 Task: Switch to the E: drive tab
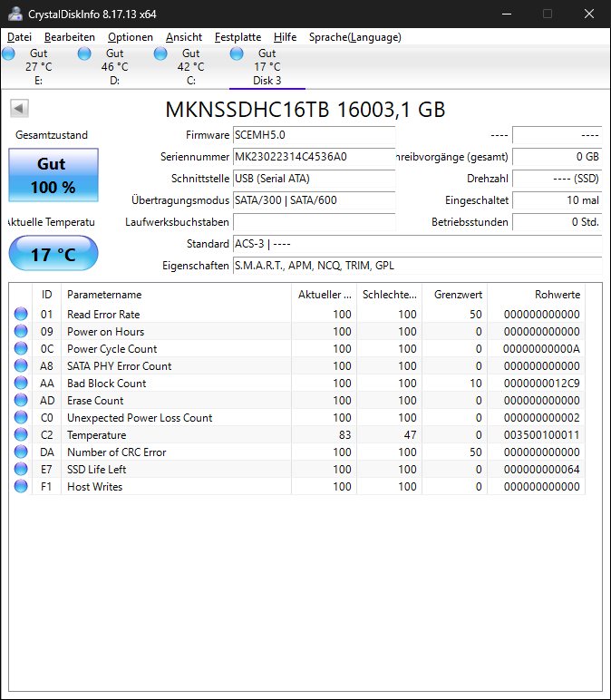point(38,67)
